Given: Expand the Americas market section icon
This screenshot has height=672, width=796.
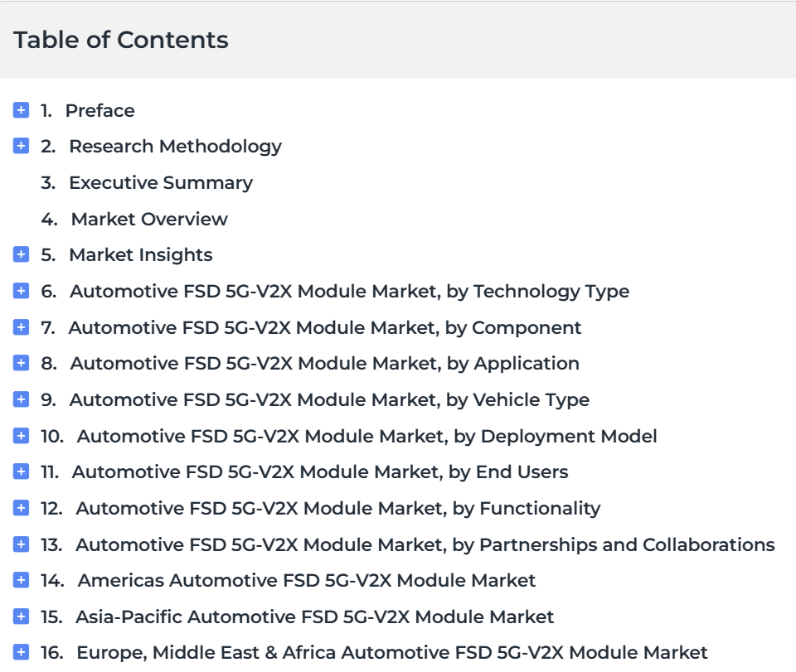Looking at the screenshot, I should pos(21,580).
